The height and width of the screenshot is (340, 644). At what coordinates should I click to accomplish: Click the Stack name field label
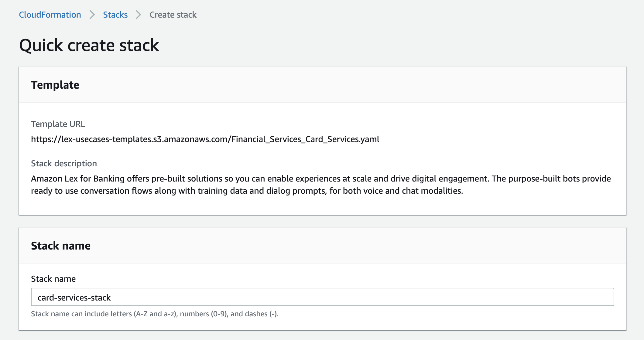pyautogui.click(x=53, y=279)
